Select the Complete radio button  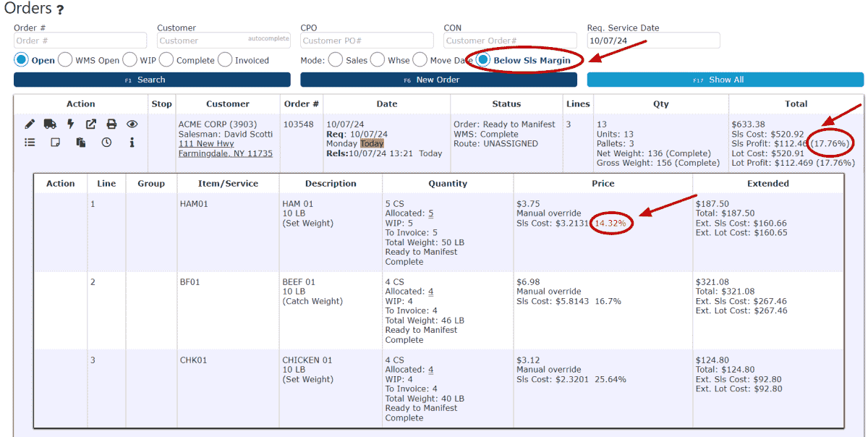[x=166, y=60]
